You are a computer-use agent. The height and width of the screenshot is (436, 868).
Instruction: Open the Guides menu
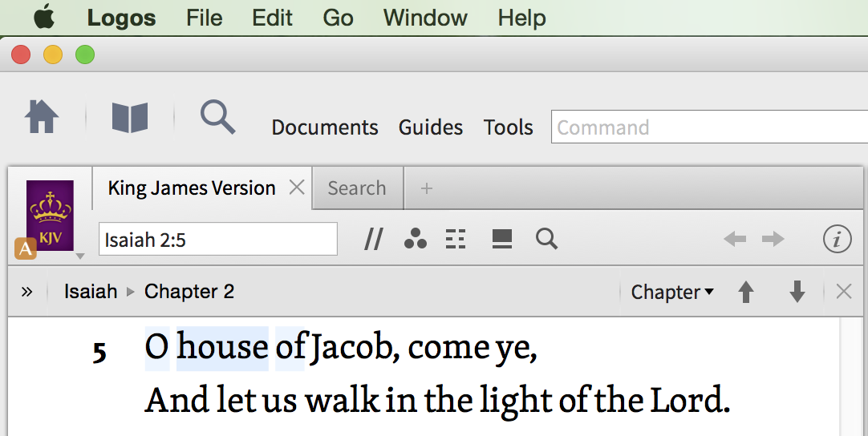pos(431,127)
